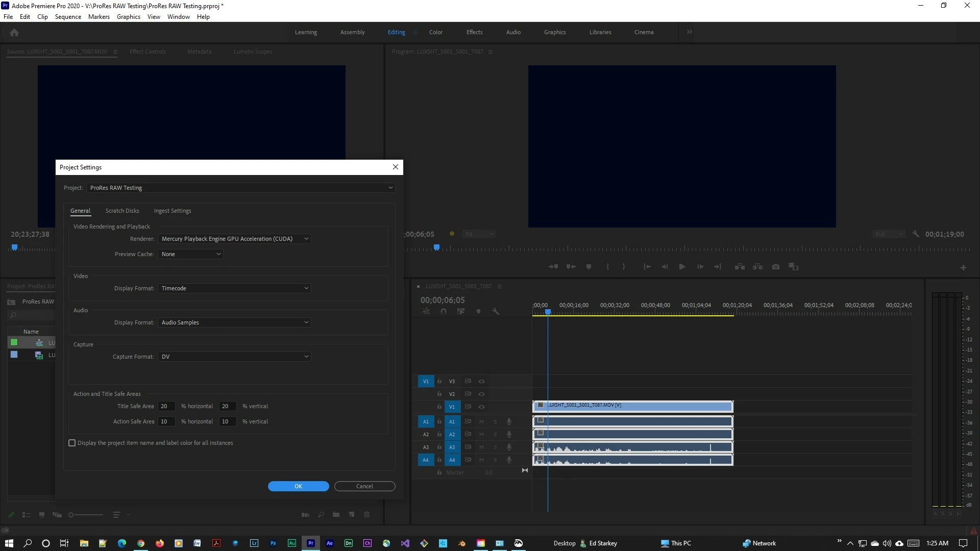Click the A1 voice-over microphone icon

point(509,421)
